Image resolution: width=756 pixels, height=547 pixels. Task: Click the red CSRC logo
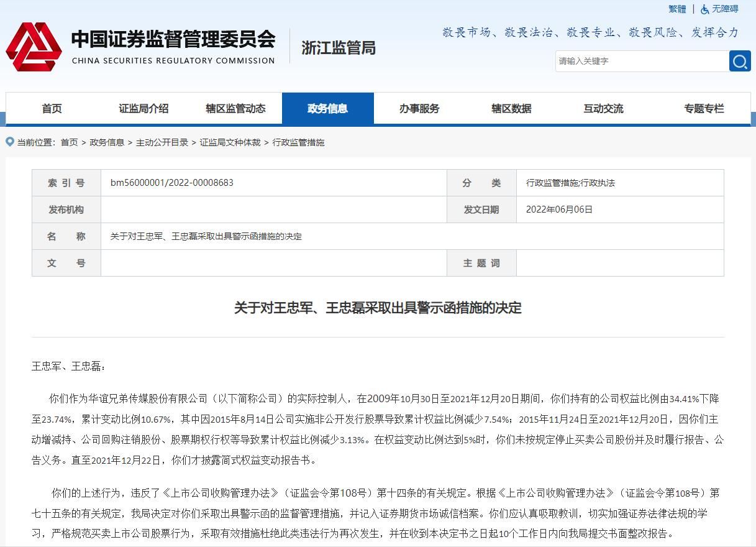[34, 47]
